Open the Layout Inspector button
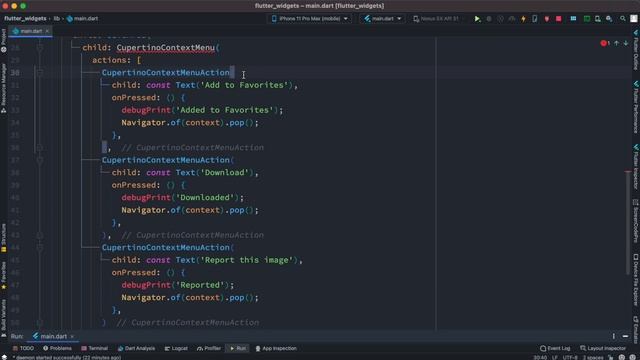Screen dimensions: 640x360 pos(603,348)
